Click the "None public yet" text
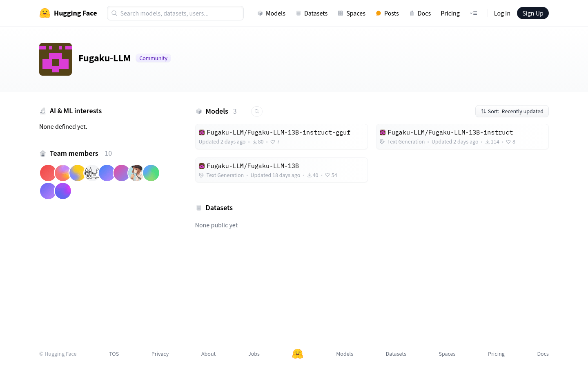This screenshot has height=368, width=588. [x=216, y=225]
